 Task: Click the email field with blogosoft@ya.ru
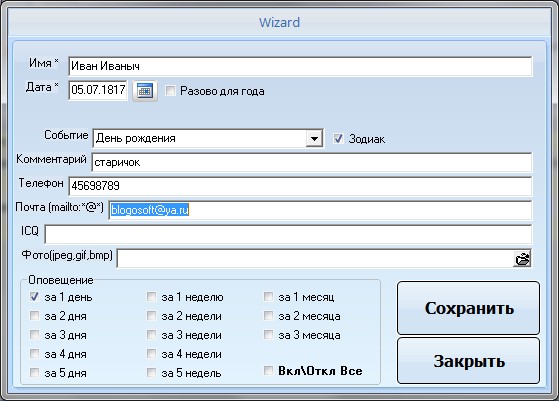320,210
